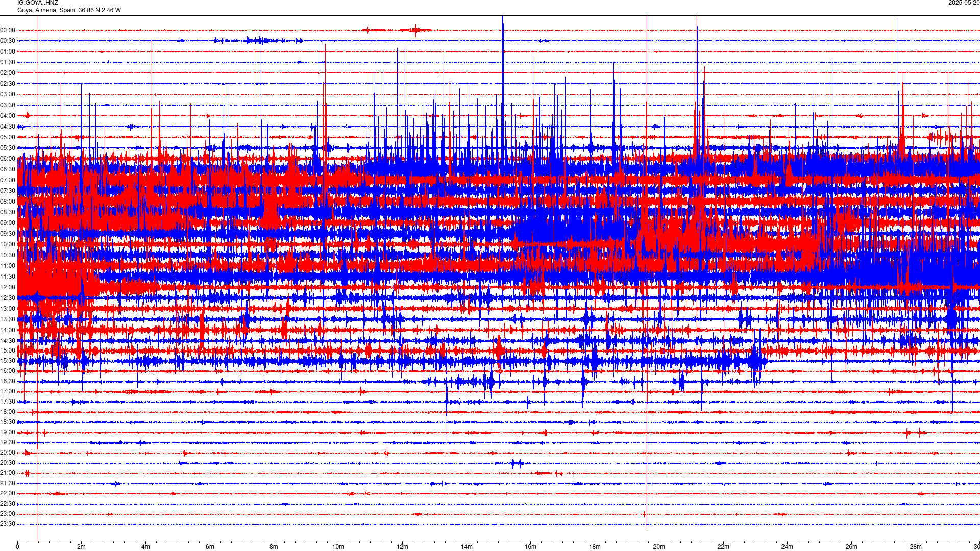Image resolution: width=980 pixels, height=551 pixels.
Task: Select the 05:00 time row label
Action: point(8,137)
